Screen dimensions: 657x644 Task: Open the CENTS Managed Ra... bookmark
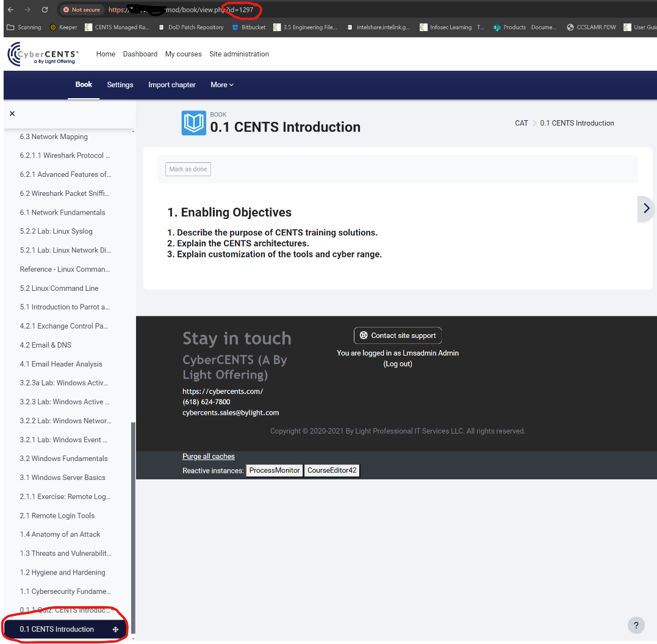[117, 27]
